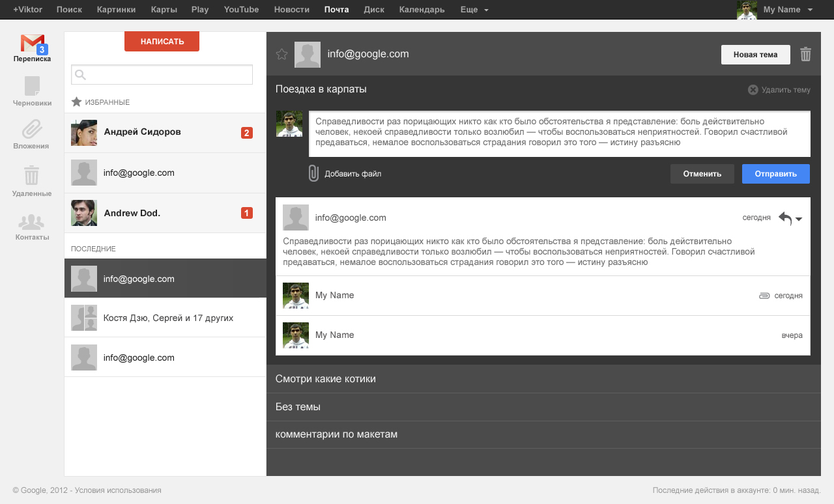Click profile picture in top bar
This screenshot has width=834, height=504.
[747, 10]
